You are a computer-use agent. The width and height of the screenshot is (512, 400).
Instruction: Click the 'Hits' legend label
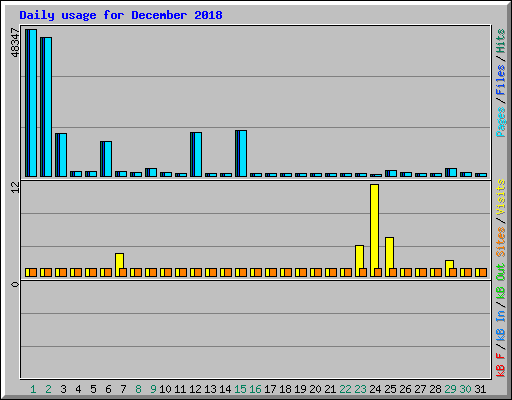tap(500, 41)
